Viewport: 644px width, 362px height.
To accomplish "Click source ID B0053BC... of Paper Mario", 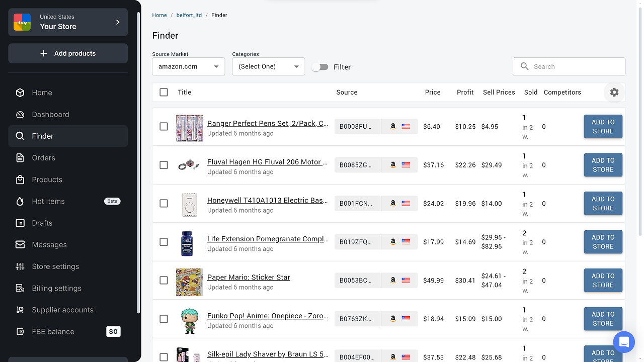I will click(358, 281).
